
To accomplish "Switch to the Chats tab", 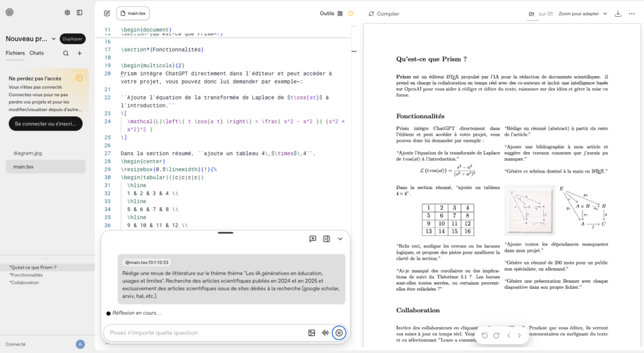I will [x=36, y=53].
